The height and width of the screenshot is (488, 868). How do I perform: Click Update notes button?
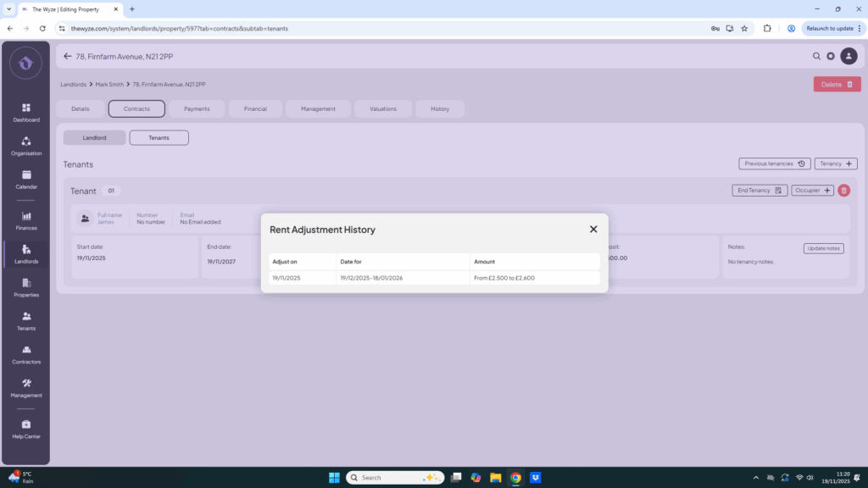point(823,248)
